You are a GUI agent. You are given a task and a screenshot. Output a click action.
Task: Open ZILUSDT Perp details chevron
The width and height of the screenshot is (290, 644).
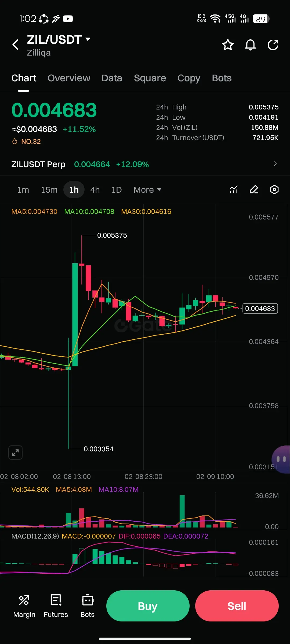(275, 164)
